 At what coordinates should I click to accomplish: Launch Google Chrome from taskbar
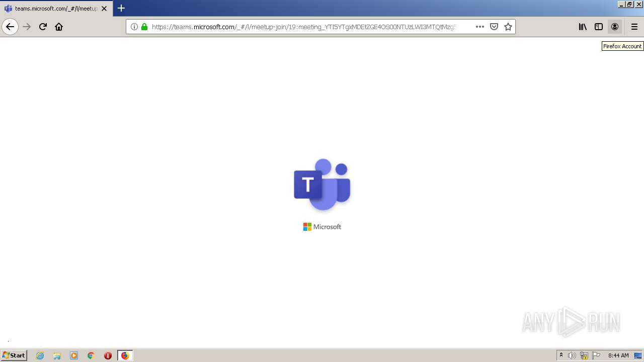pos(91,355)
